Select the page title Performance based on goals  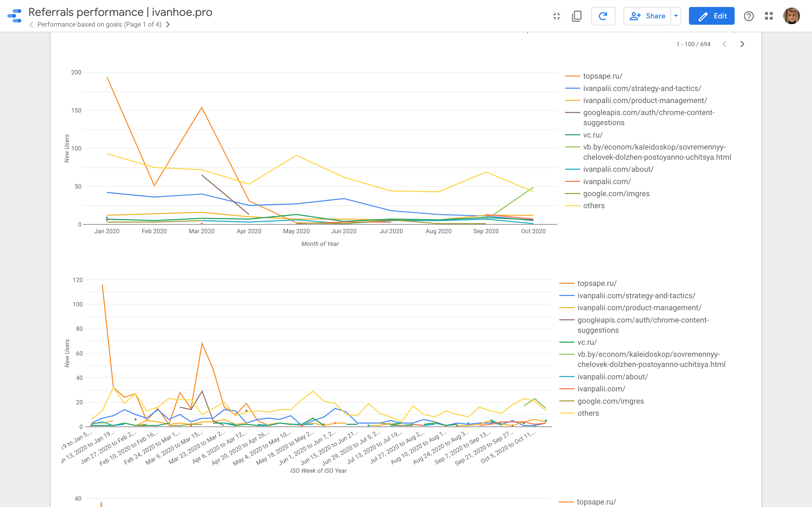99,24
